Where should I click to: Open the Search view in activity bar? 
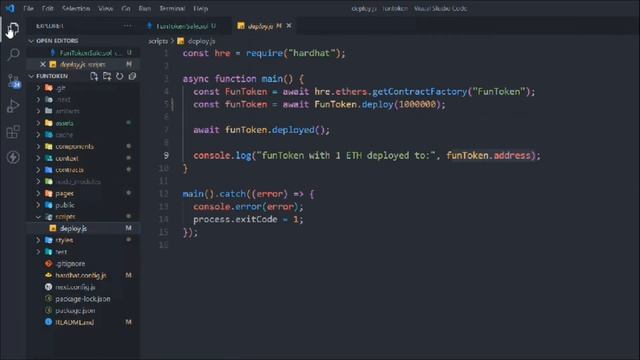pyautogui.click(x=13, y=54)
